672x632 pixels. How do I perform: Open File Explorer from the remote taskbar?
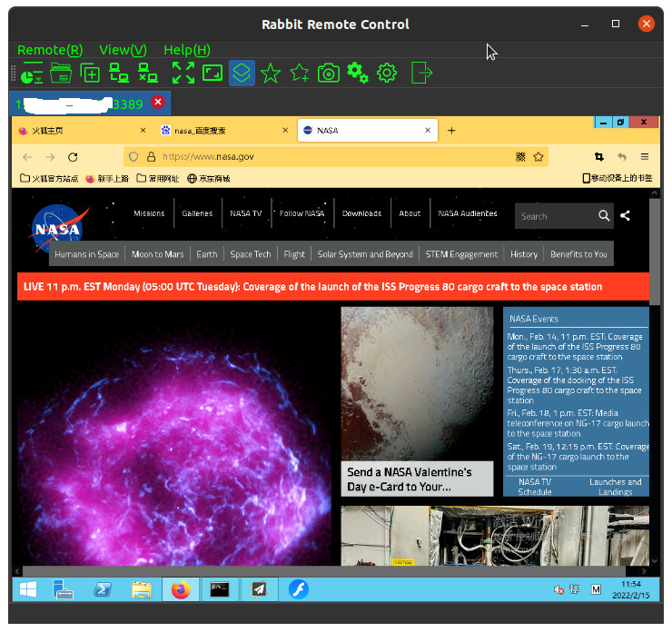(x=142, y=589)
